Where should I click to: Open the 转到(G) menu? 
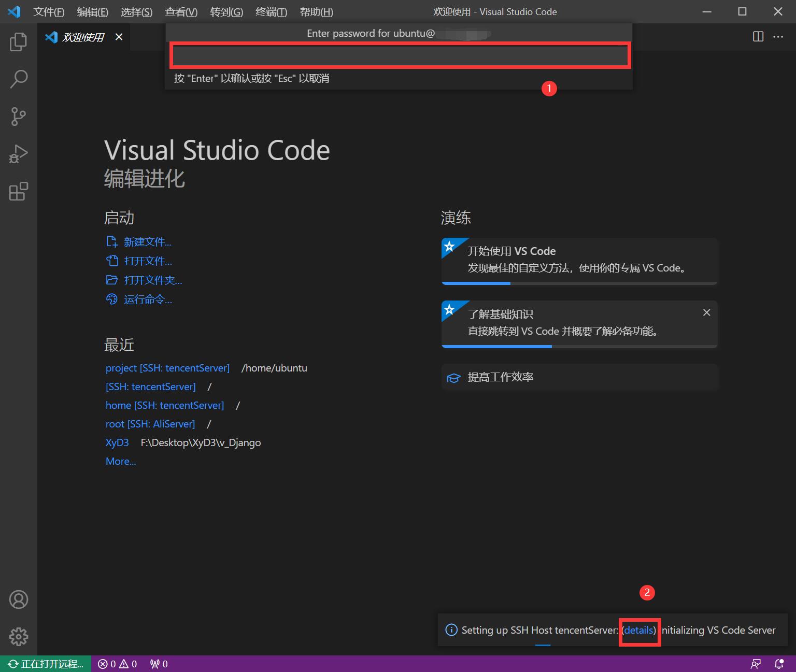[x=226, y=11]
